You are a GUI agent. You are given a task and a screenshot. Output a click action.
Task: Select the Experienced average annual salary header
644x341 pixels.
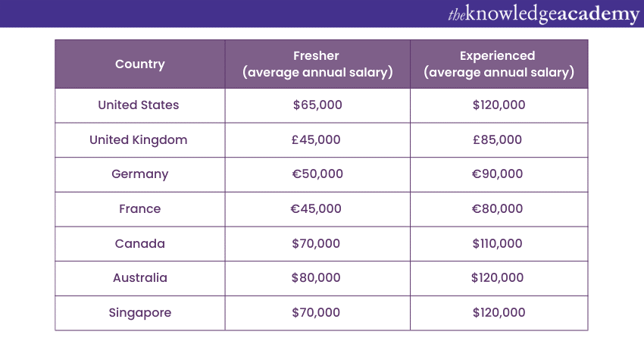click(x=498, y=64)
